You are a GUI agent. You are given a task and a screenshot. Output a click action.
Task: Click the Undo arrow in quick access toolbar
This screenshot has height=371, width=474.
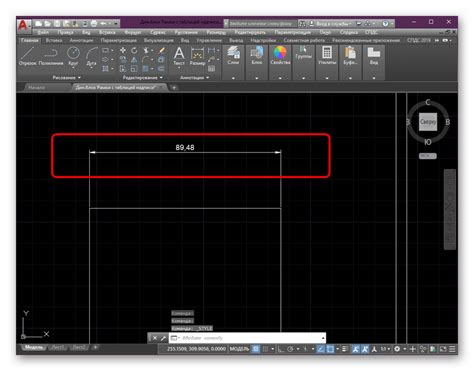click(103, 24)
